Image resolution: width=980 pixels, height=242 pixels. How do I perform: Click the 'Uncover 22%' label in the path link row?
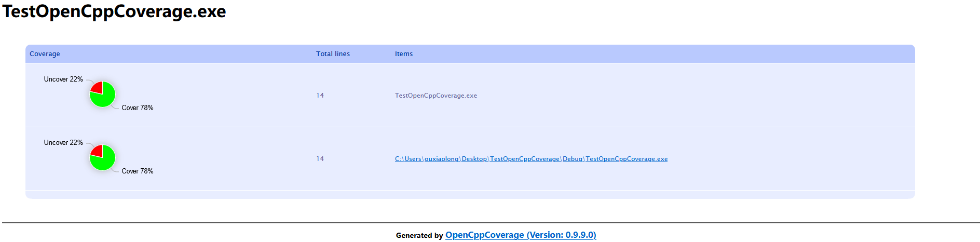click(x=63, y=142)
